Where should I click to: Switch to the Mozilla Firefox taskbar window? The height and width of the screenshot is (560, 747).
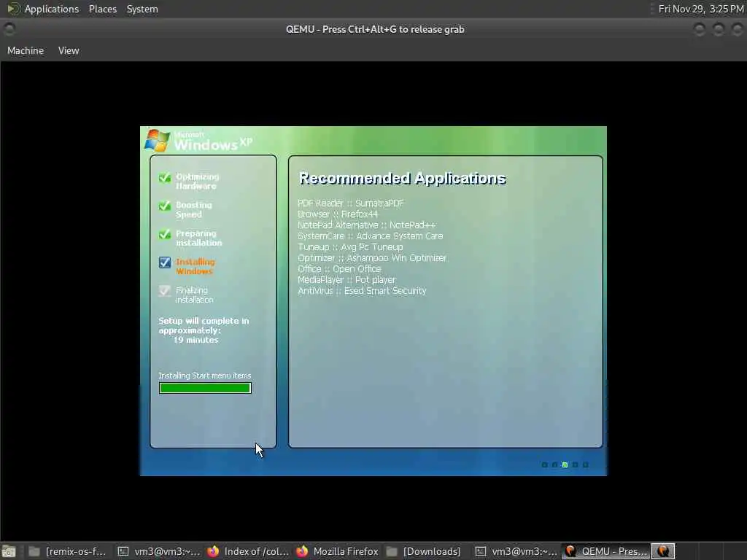[x=337, y=551]
